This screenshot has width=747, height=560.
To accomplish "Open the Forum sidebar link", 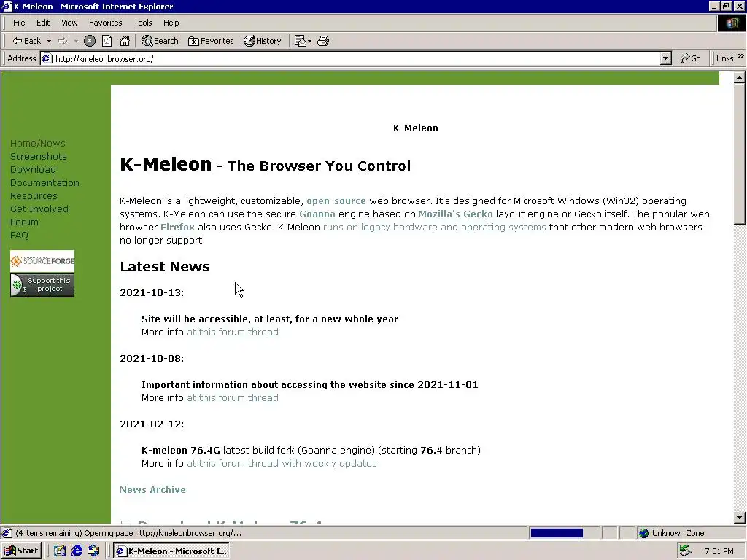I will [x=24, y=222].
